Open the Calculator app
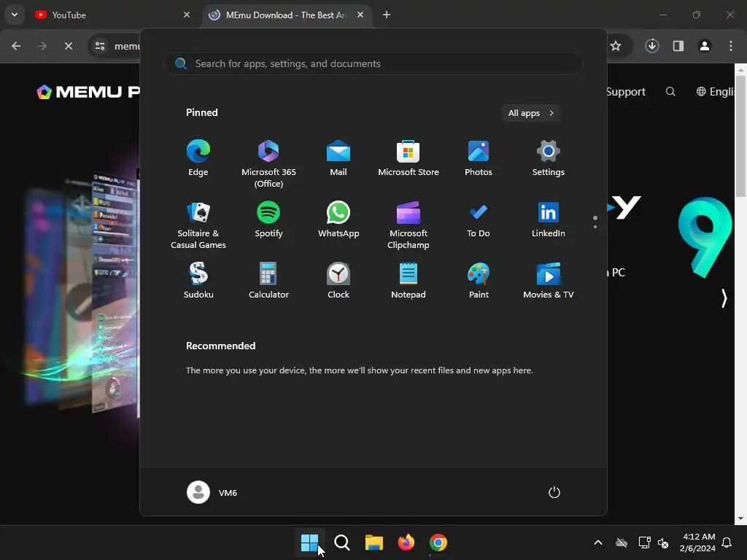Image resolution: width=747 pixels, height=560 pixels. coord(268,281)
